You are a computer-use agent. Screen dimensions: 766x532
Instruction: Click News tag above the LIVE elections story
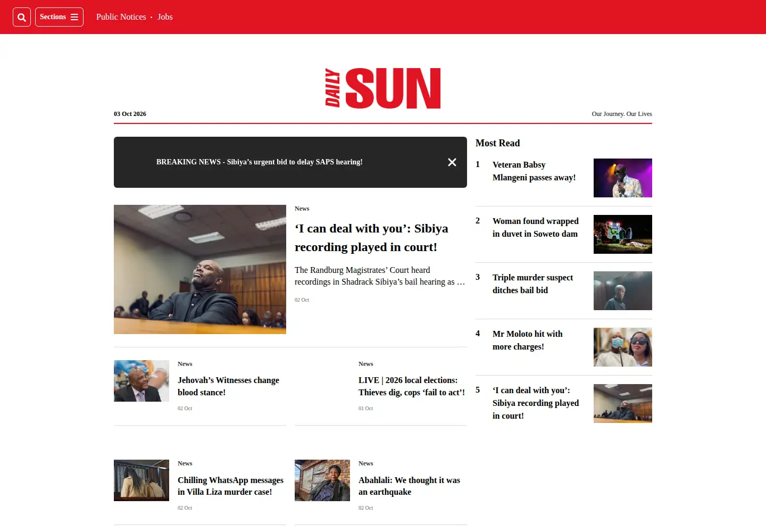365,364
